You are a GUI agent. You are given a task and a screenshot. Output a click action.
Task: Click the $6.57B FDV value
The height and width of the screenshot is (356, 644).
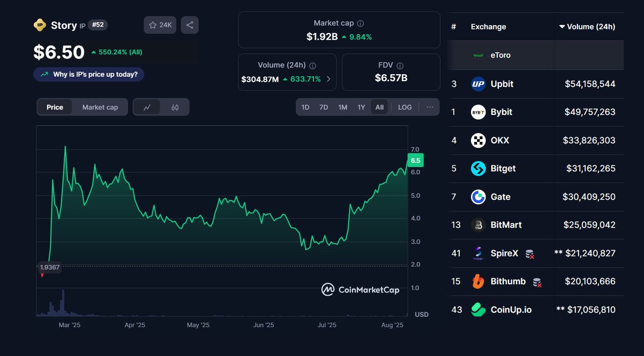[391, 78]
